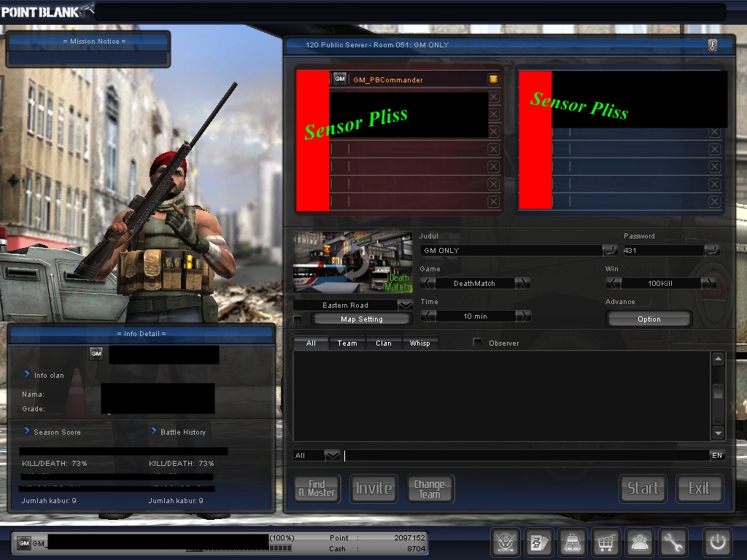Focus the chat message input field
Viewport: 747px width, 560px height.
[x=526, y=455]
